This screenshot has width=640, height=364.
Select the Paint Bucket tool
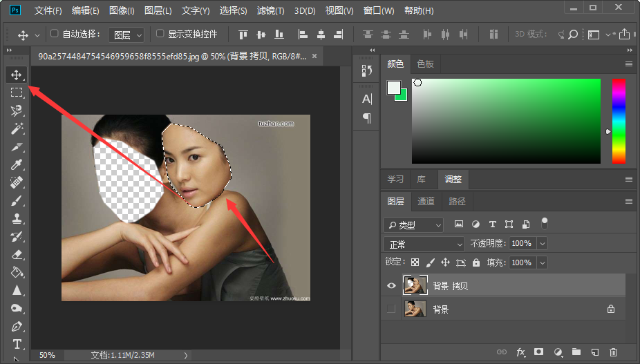[x=17, y=272]
